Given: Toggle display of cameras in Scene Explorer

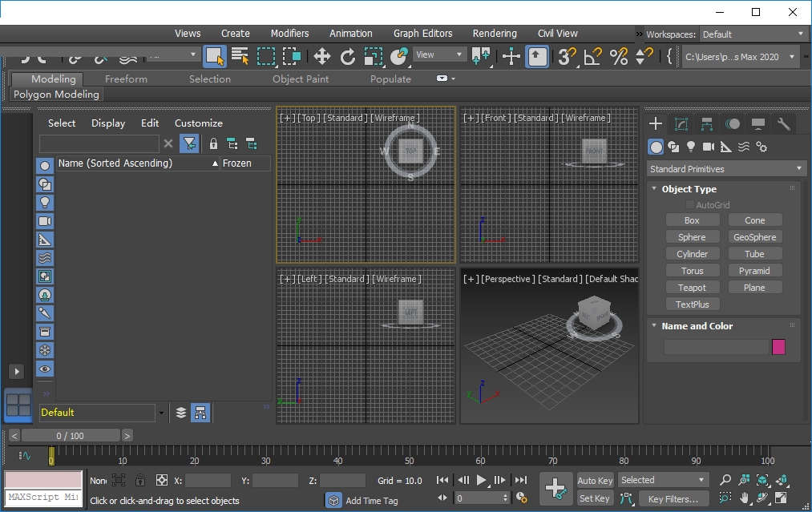Looking at the screenshot, I should coord(45,220).
